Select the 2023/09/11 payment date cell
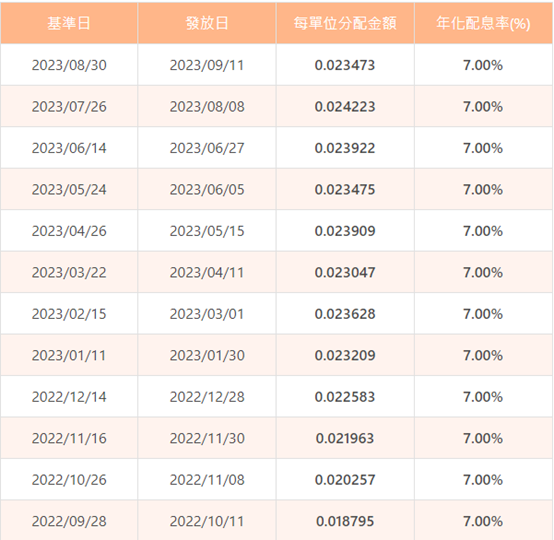Viewport: 554px width, 540px height. pyautogui.click(x=207, y=65)
